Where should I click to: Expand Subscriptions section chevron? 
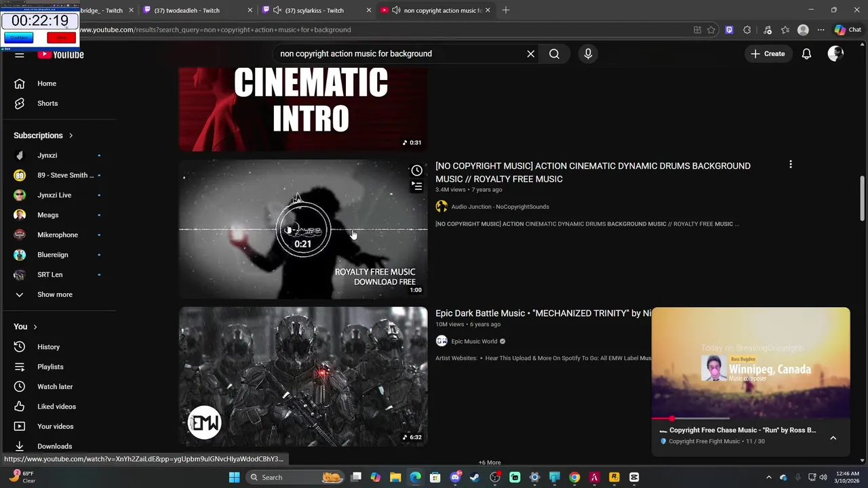[71, 136]
